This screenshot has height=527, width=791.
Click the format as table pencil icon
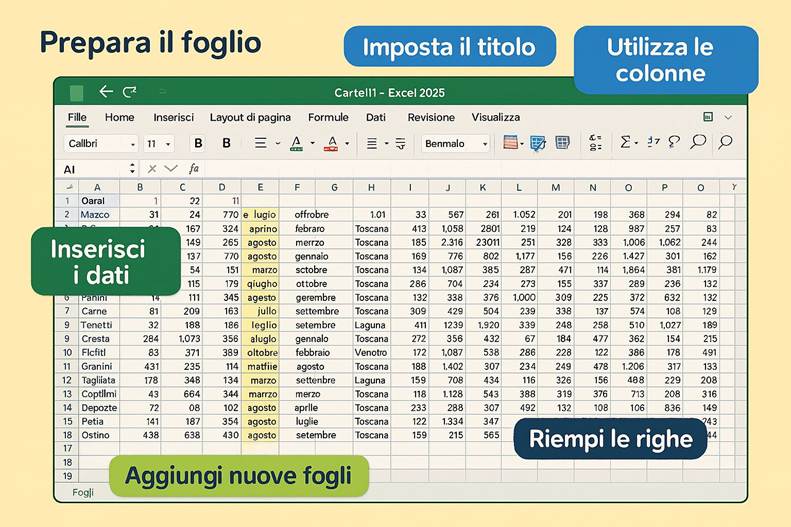(x=538, y=143)
